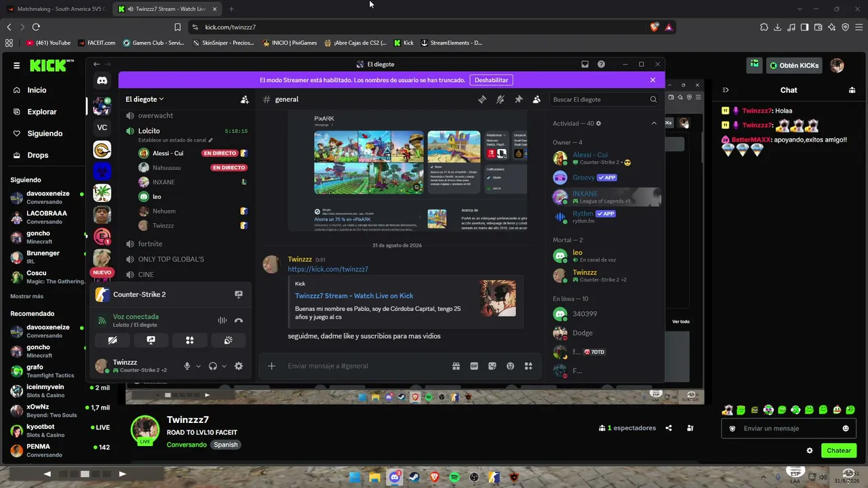This screenshot has height=488, width=868.
Task: Expand followed channels with Mostrar más
Action: pos(26,296)
